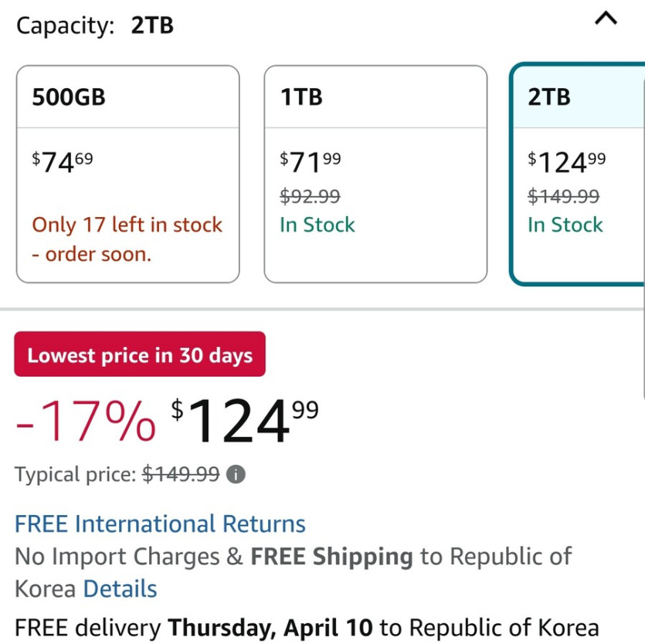Tap the FREE Shipping text

click(331, 556)
